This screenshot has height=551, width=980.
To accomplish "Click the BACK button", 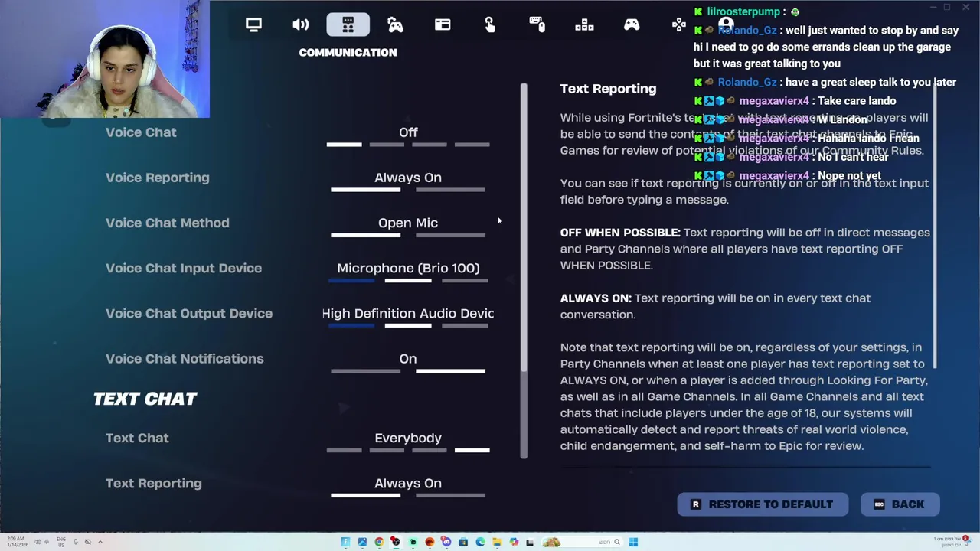I will click(900, 504).
